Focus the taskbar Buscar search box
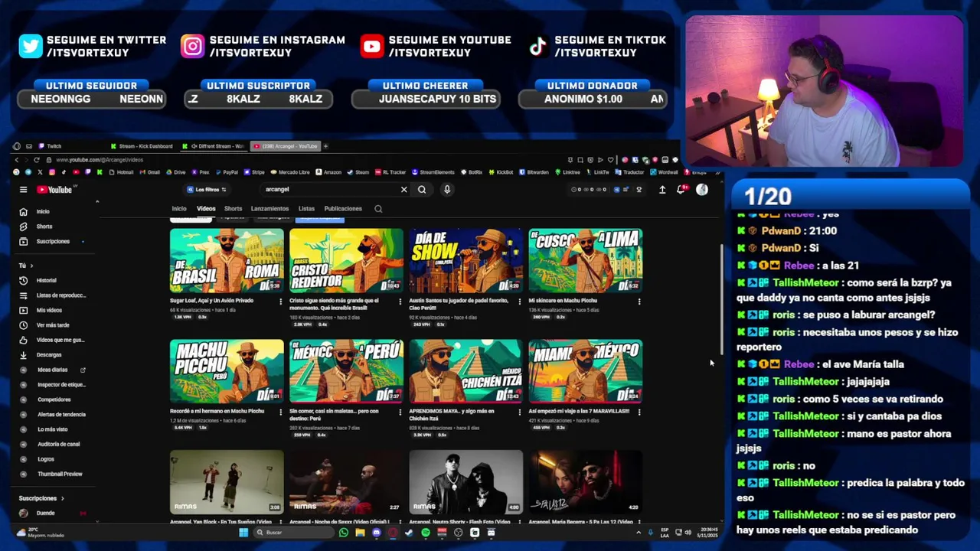The image size is (980, 551). click(293, 533)
